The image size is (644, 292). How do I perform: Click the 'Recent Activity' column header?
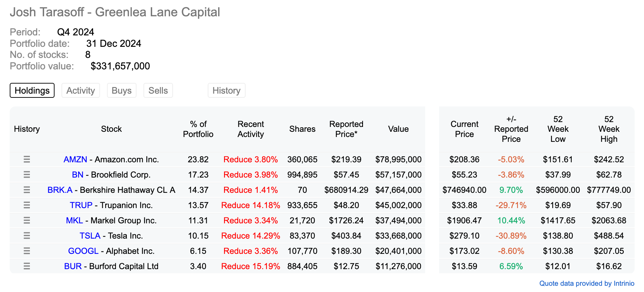coord(251,129)
